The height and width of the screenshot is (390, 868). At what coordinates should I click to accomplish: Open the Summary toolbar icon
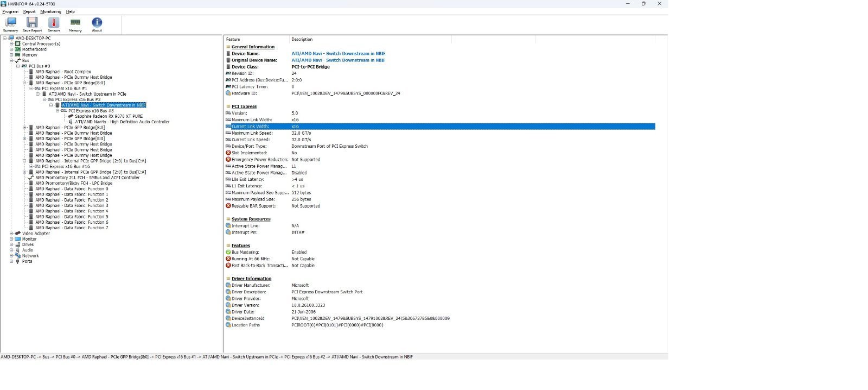click(x=10, y=24)
